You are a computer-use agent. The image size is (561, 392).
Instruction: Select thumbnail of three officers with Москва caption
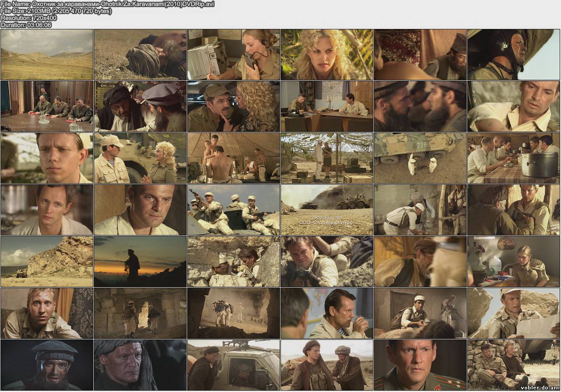click(x=47, y=107)
